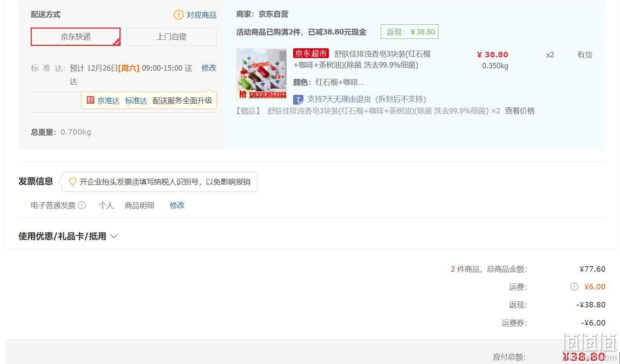620x364 pixels.
Task: Expand 使用优惠/礼品卡/抵用 section chevron
Action: [114, 236]
